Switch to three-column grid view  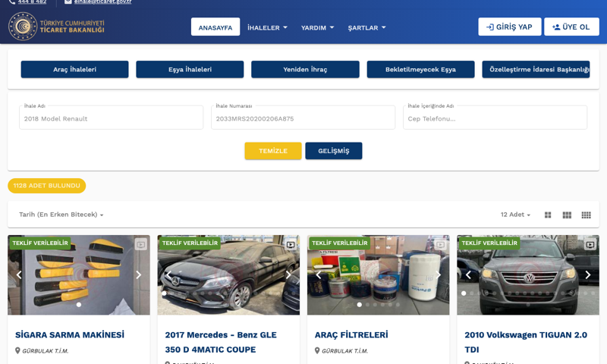(567, 215)
